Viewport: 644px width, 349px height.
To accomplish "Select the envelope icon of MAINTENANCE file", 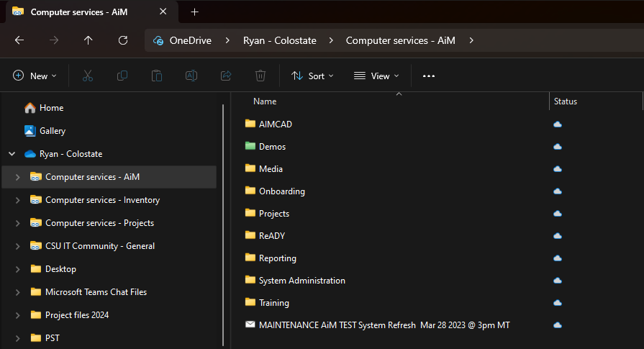I will click(250, 325).
